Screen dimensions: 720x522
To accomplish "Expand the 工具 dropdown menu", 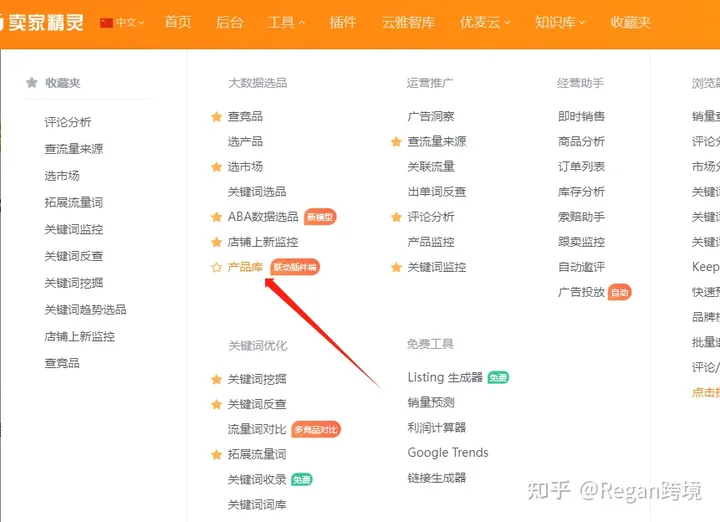I will pyautogui.click(x=287, y=22).
